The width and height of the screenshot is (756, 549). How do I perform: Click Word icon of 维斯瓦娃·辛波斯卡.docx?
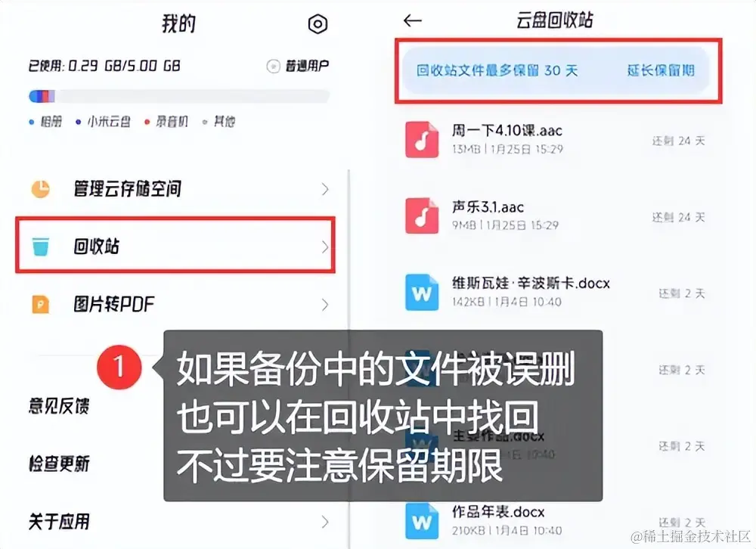tap(422, 293)
